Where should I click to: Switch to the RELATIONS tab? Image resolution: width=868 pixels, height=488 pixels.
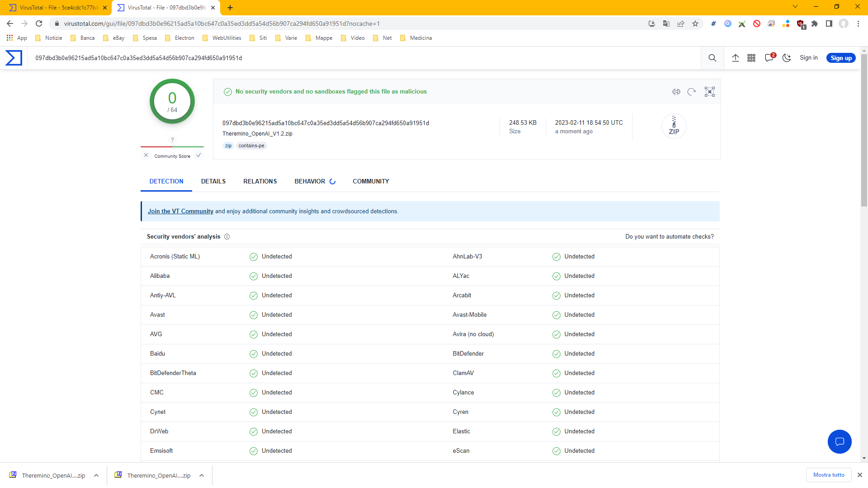point(260,181)
